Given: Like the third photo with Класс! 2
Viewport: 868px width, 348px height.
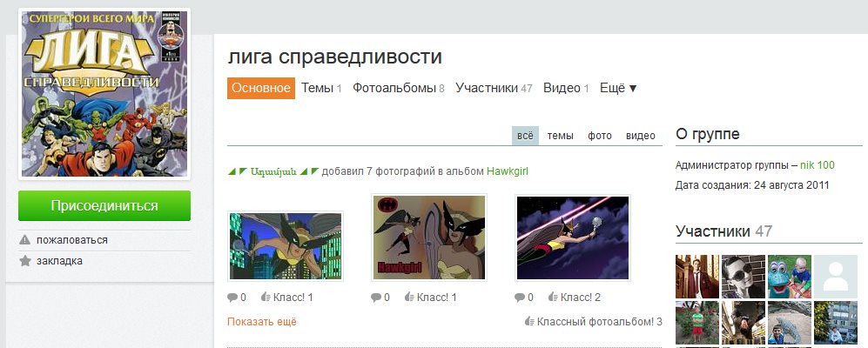Looking at the screenshot, I should (x=574, y=298).
